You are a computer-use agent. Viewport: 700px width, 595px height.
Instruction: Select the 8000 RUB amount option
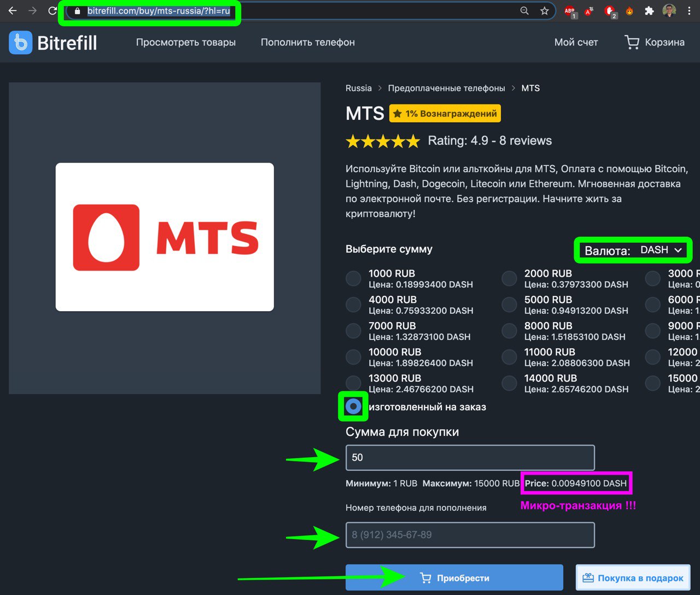(509, 331)
